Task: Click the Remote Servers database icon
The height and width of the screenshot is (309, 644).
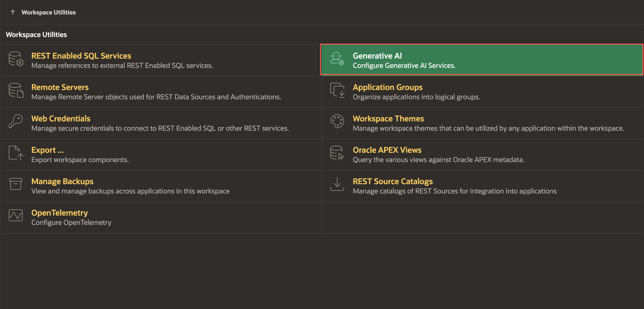Action: click(16, 90)
